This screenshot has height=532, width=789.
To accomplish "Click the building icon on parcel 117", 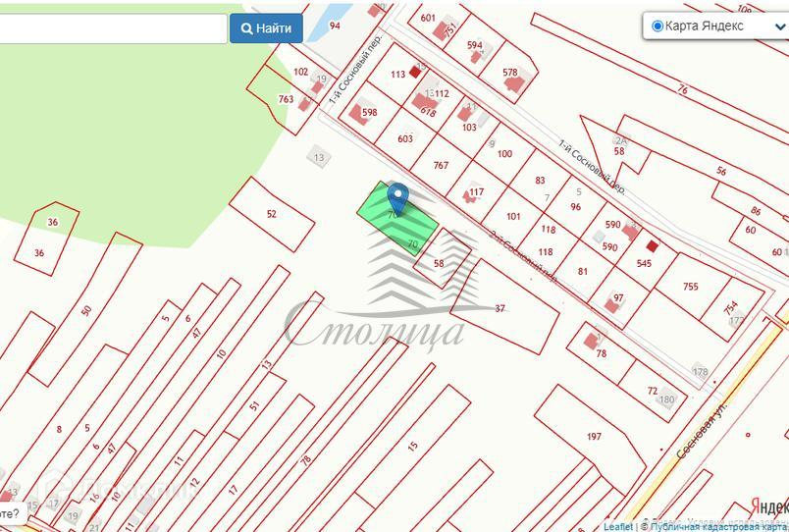I will pos(470,195).
